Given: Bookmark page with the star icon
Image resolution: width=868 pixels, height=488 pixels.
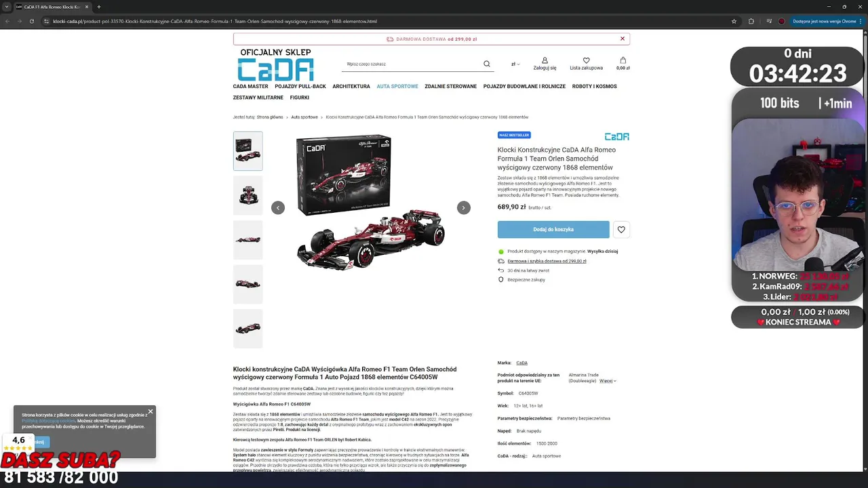Looking at the screenshot, I should click(734, 21).
